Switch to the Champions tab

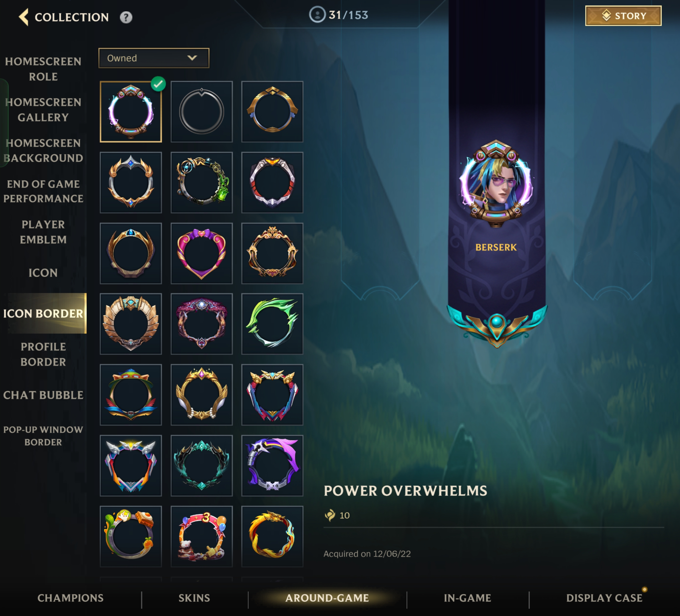(70, 598)
